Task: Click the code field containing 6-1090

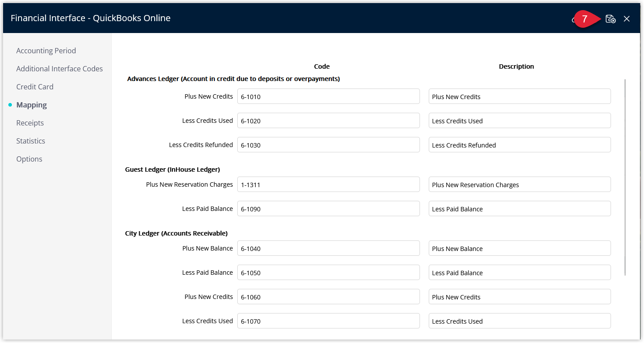Action: click(328, 209)
